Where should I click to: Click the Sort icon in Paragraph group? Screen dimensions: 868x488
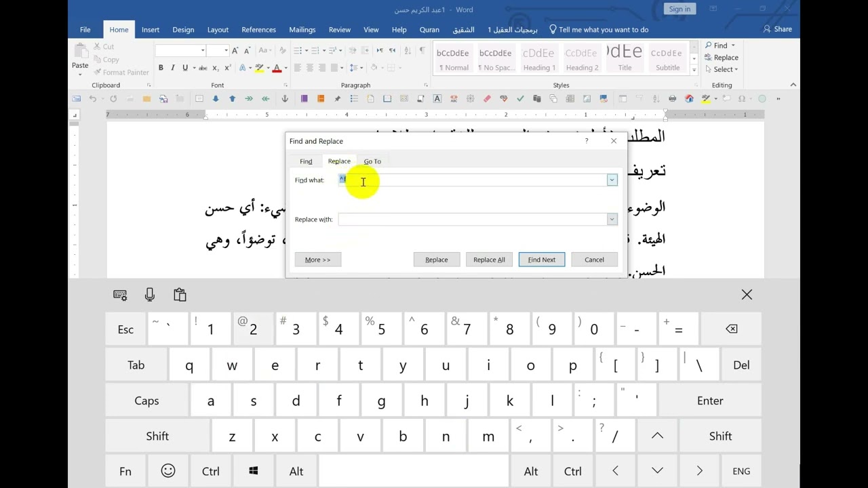[x=409, y=51]
